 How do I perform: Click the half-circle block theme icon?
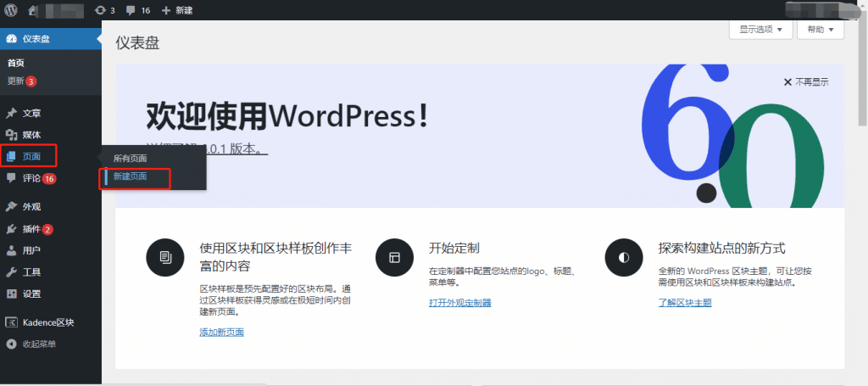(624, 258)
